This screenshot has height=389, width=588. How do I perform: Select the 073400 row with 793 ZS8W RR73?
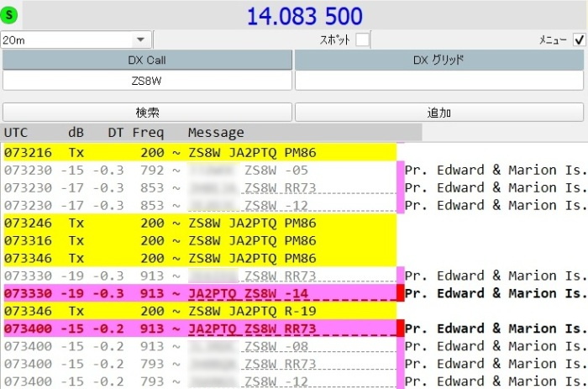tap(200, 364)
